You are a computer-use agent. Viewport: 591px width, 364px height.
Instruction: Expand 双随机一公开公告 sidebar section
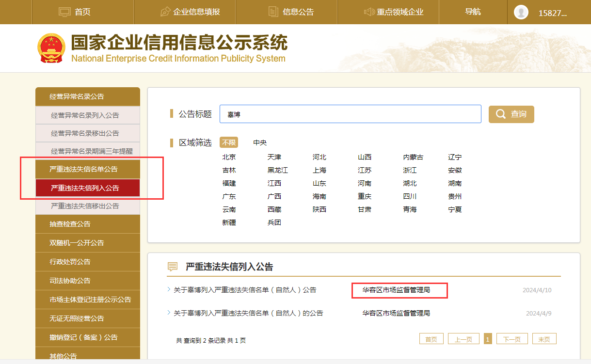click(88, 243)
